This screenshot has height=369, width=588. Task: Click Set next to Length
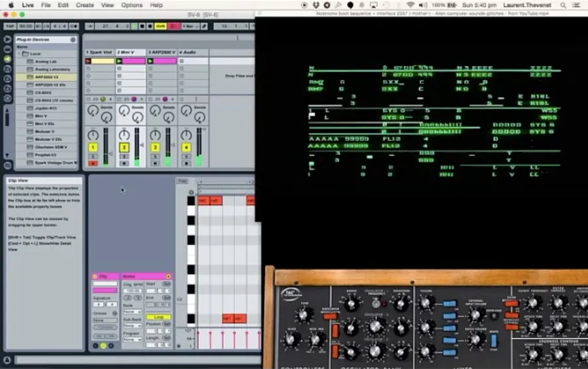click(x=167, y=338)
